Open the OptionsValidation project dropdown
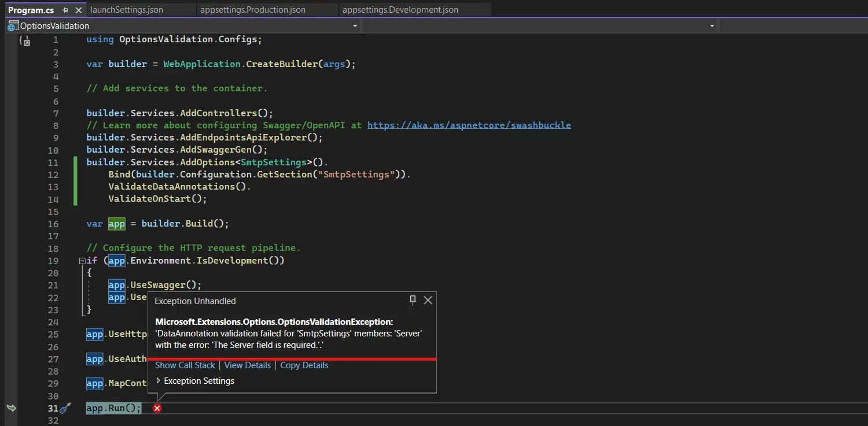The width and height of the screenshot is (868, 426). (x=355, y=26)
